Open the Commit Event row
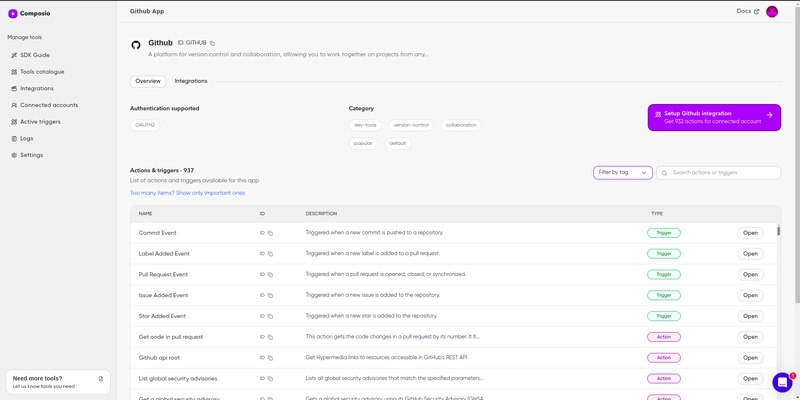This screenshot has height=400, width=800. [750, 233]
